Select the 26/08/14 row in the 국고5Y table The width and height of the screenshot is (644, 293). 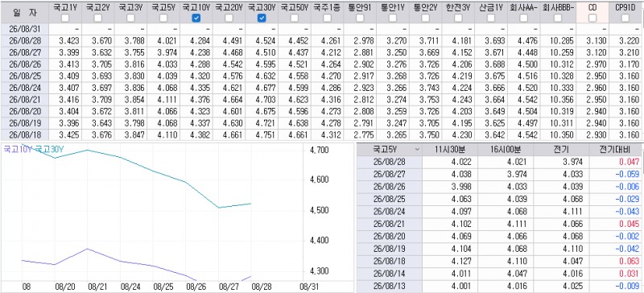point(500,275)
